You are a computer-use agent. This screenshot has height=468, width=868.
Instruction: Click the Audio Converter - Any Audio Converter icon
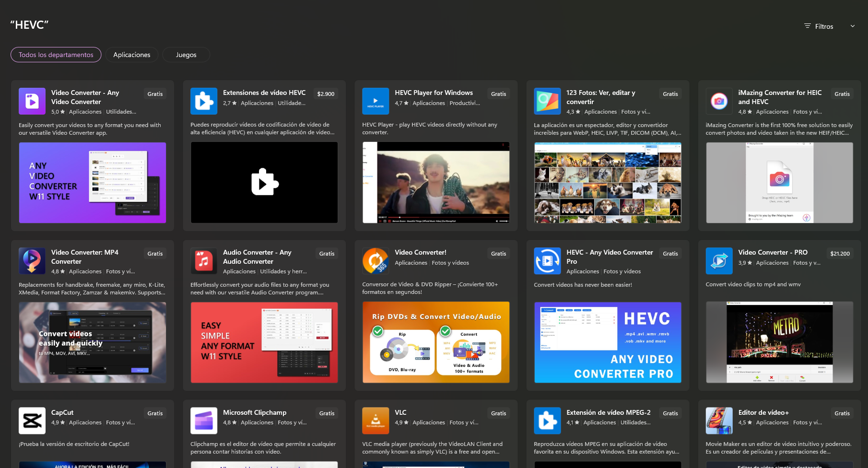pos(204,261)
